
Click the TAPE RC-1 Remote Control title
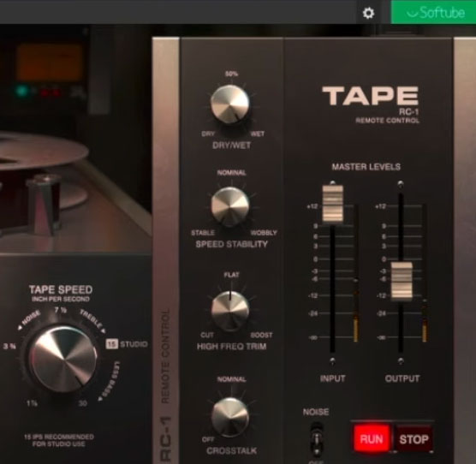[371, 104]
